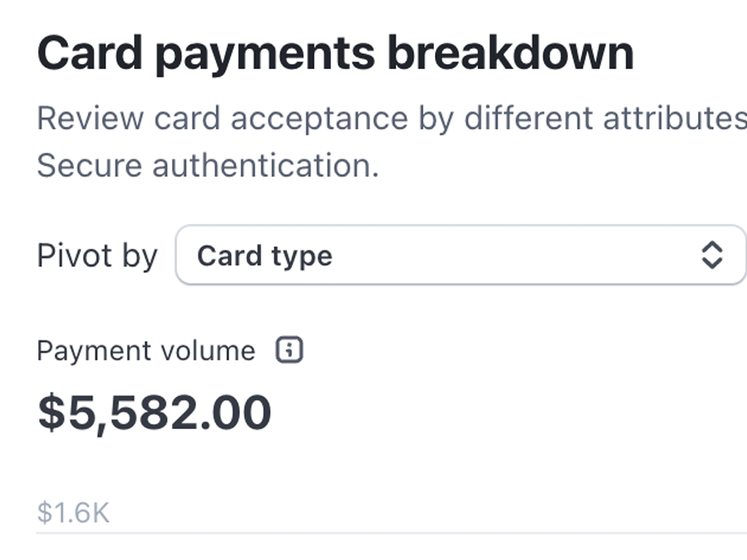Click the chart gridline under $1.6K
This screenshot has height=560, width=747.
pyautogui.click(x=390, y=533)
